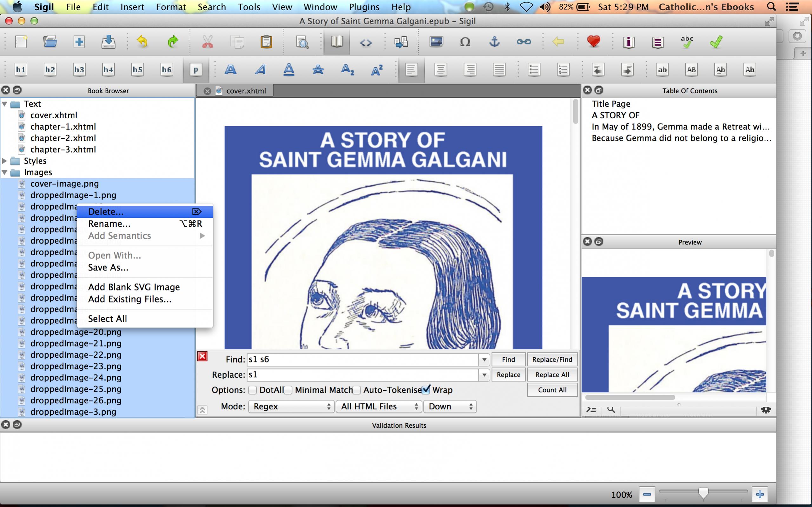The image size is (812, 507).
Task: Apply heading h1 style
Action: (21, 70)
